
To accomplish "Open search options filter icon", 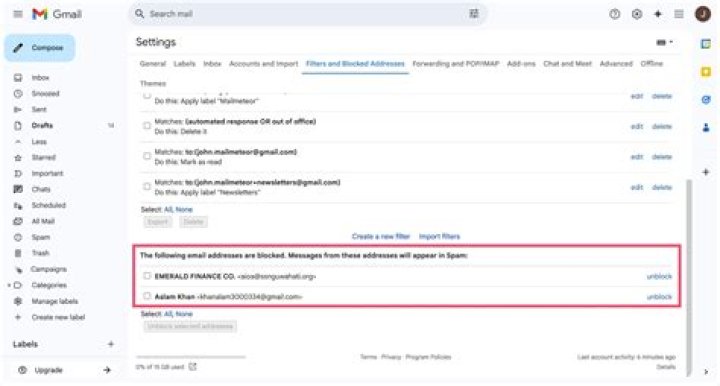I will [474, 14].
